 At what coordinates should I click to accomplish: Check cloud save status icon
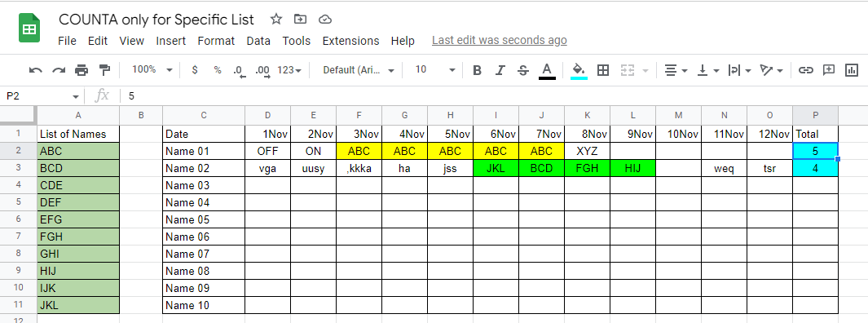[x=325, y=20]
